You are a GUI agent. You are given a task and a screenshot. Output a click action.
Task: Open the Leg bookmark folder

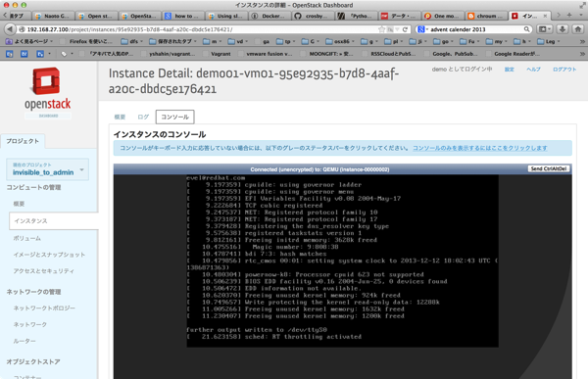[x=549, y=41]
